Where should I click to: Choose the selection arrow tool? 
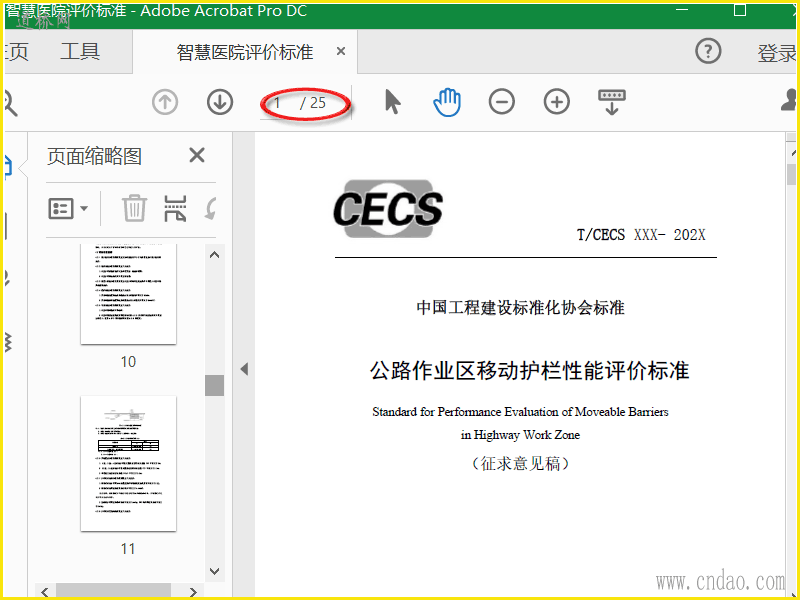point(393,102)
